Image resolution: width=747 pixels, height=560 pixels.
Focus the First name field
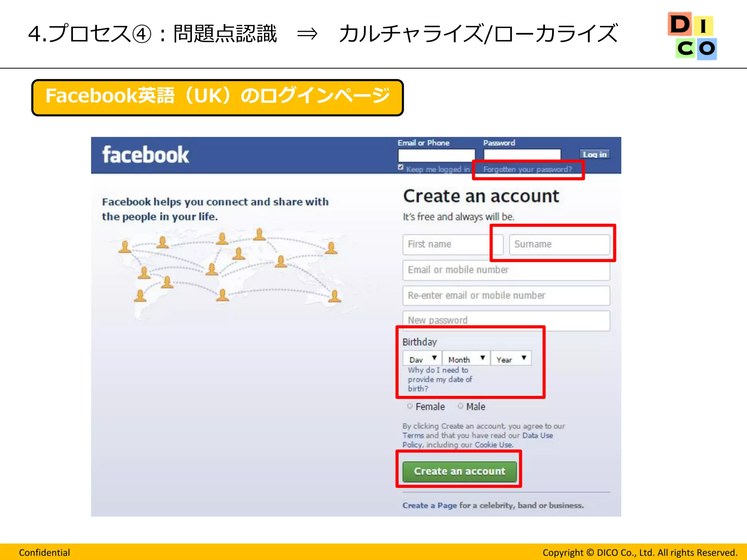click(x=453, y=245)
